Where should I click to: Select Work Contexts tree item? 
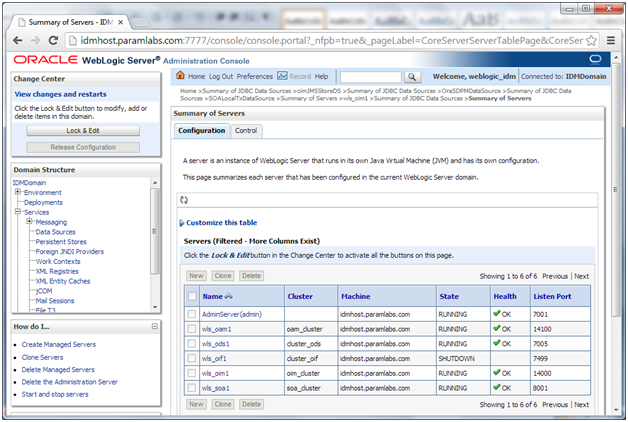58,261
